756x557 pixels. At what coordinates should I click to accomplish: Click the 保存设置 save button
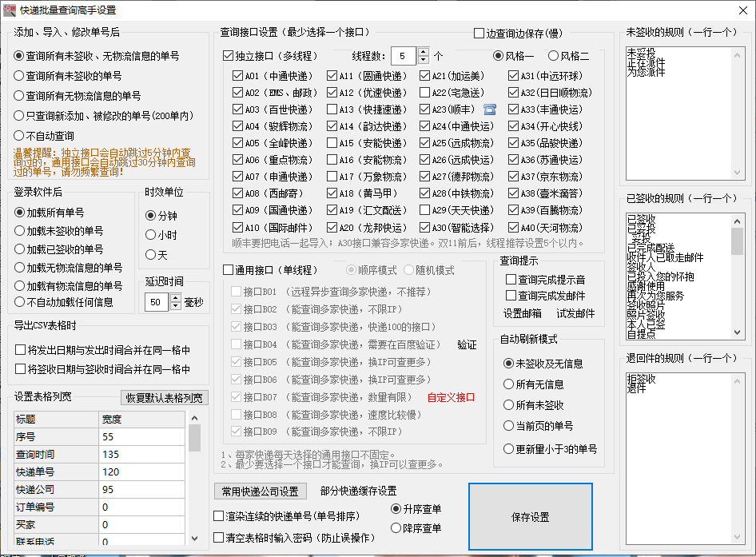point(531,516)
